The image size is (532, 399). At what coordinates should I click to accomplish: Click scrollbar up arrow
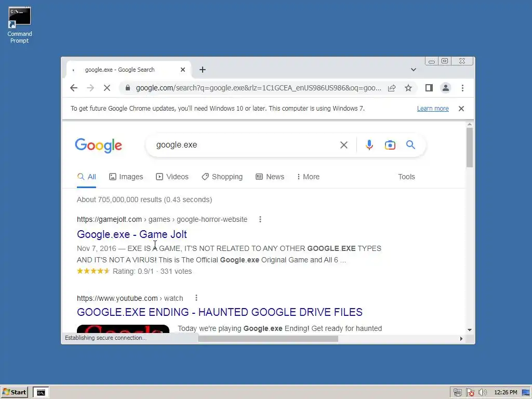pos(470,125)
